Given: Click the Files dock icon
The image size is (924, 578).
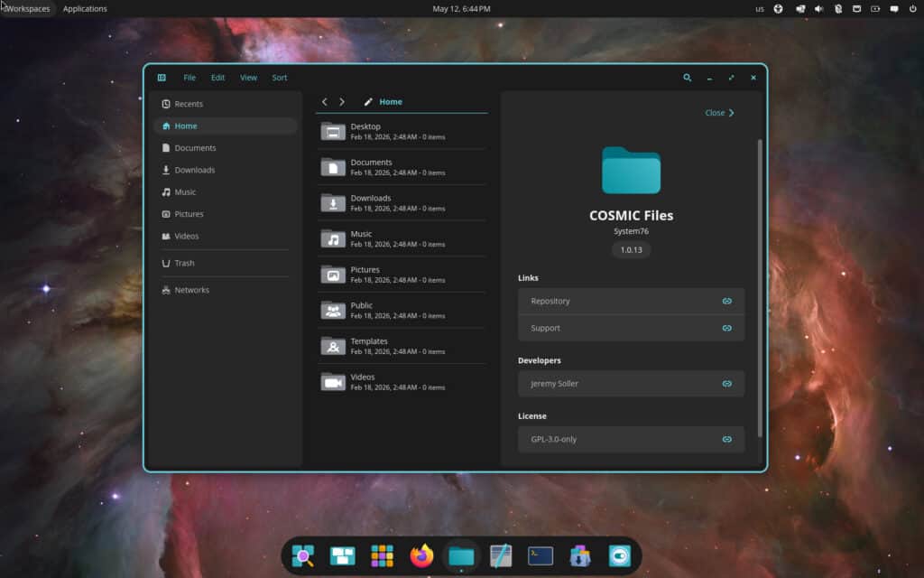Looking at the screenshot, I should 461,555.
